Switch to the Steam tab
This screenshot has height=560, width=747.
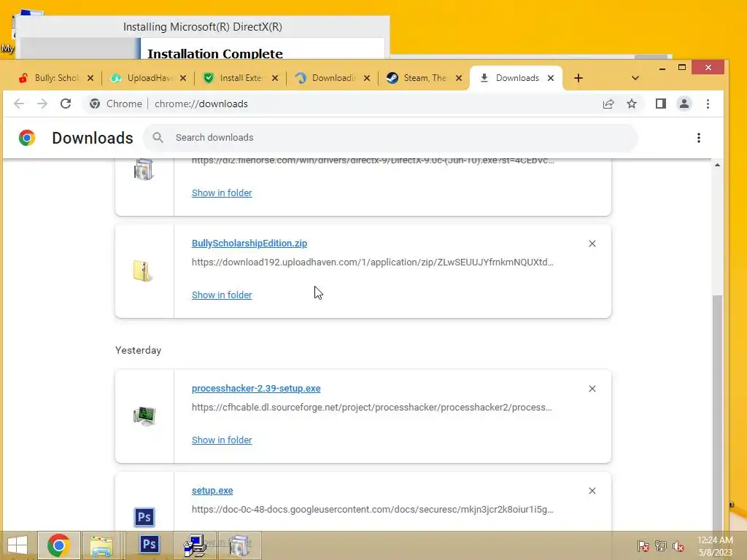[417, 78]
